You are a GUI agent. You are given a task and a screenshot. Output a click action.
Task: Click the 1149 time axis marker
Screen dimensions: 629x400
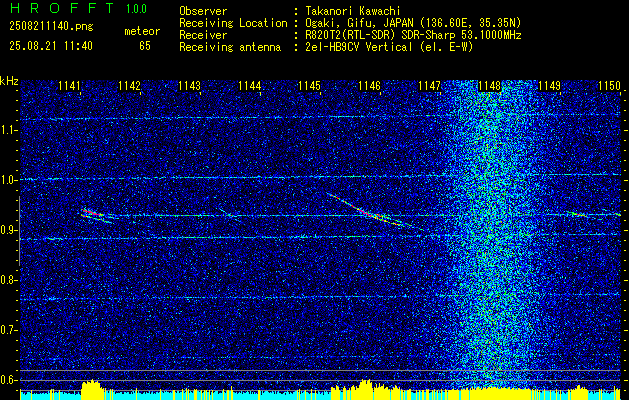coord(549,86)
